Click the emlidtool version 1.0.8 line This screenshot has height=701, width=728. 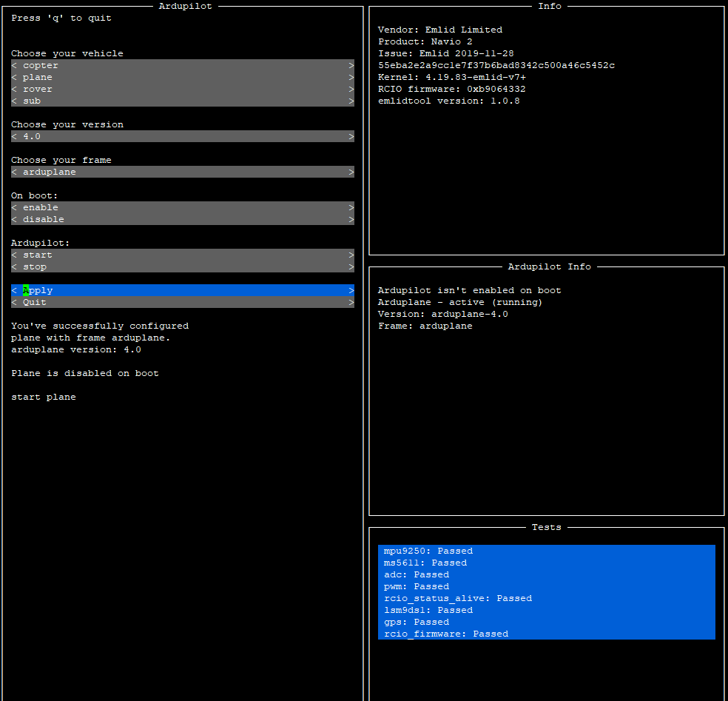(x=449, y=101)
